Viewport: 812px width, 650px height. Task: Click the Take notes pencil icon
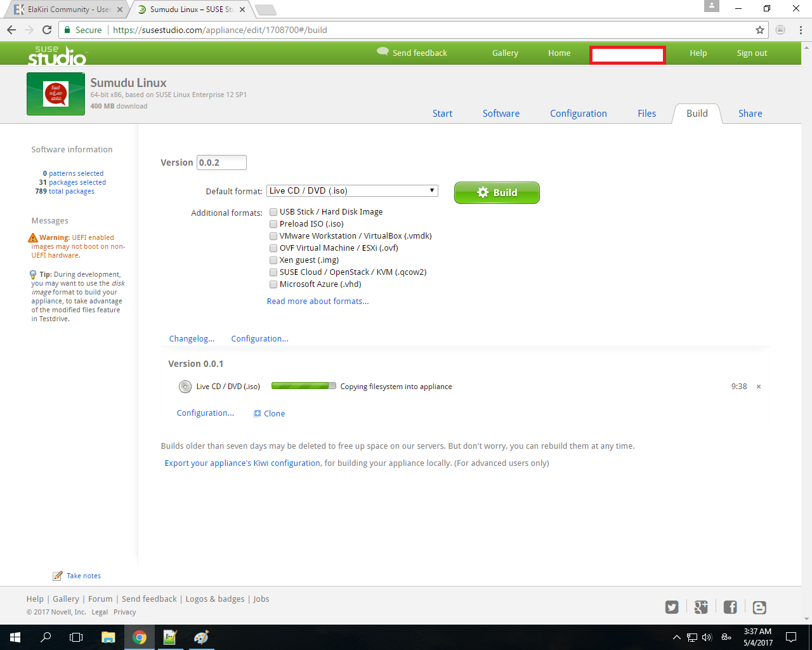[58, 576]
